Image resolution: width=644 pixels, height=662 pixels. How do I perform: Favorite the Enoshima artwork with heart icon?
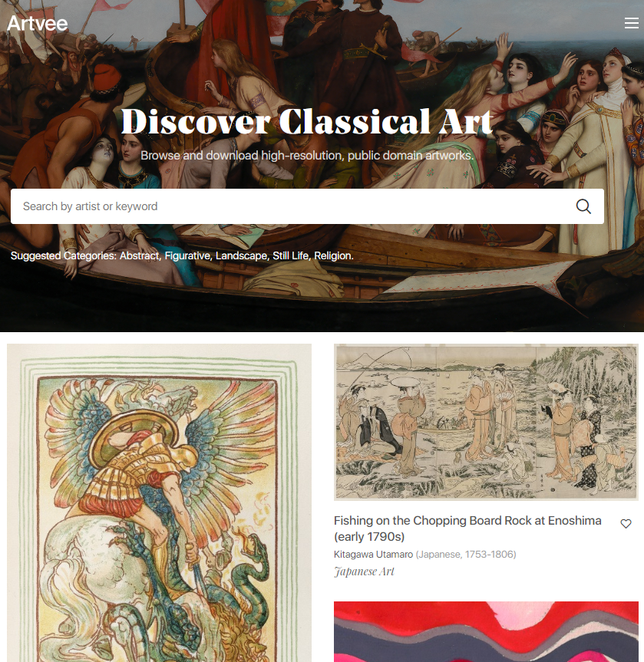click(626, 523)
